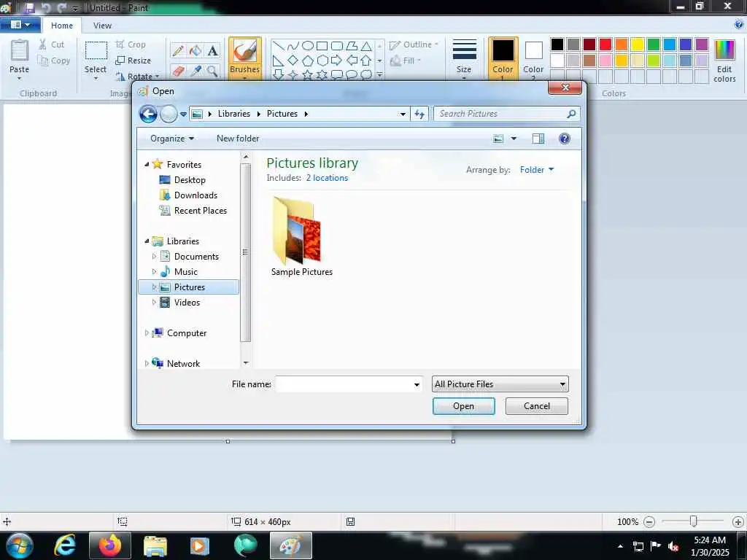Go back in the Open dialog

click(148, 114)
